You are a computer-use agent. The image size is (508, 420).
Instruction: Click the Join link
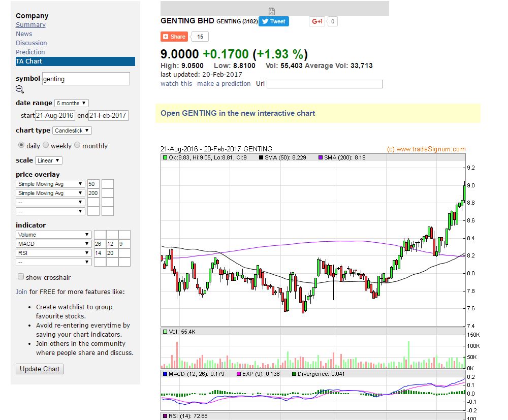(x=21, y=292)
